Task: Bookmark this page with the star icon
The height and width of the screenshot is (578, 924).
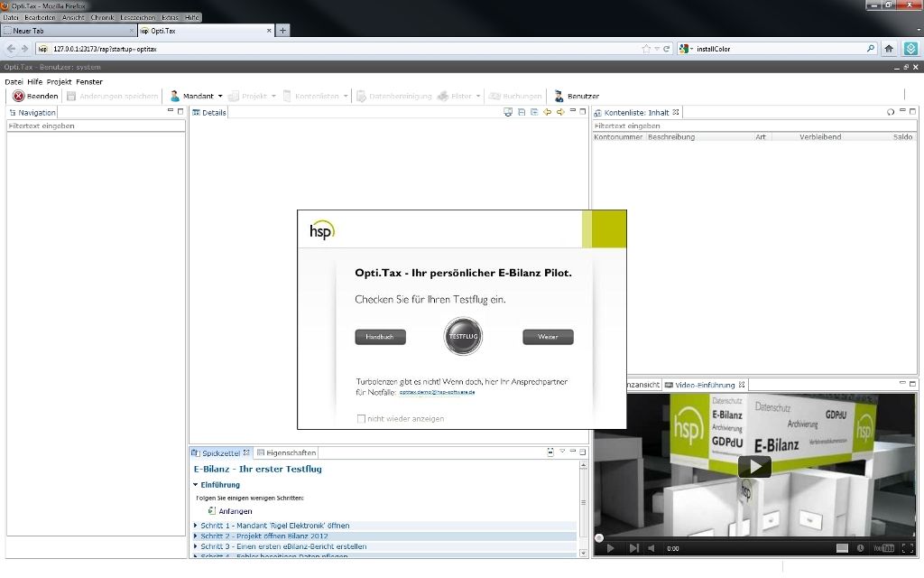Action: pyautogui.click(x=646, y=49)
